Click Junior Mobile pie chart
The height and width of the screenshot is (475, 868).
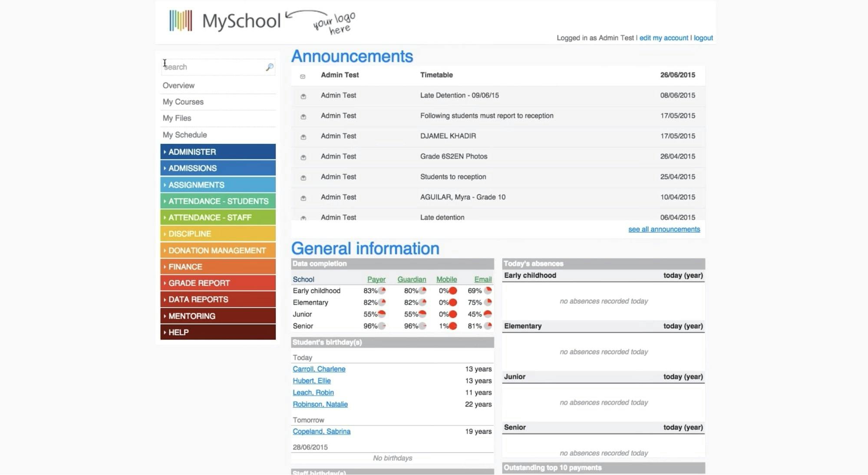pos(453,314)
